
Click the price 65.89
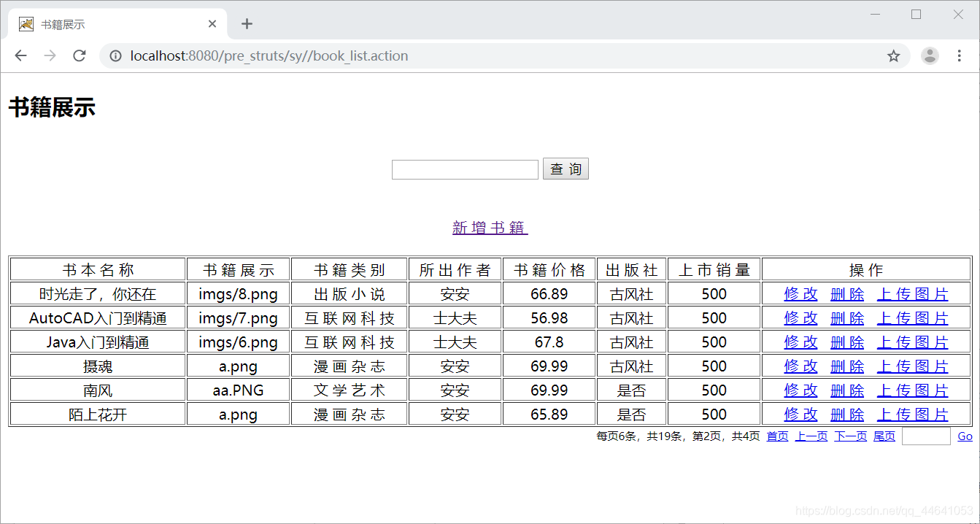point(549,415)
